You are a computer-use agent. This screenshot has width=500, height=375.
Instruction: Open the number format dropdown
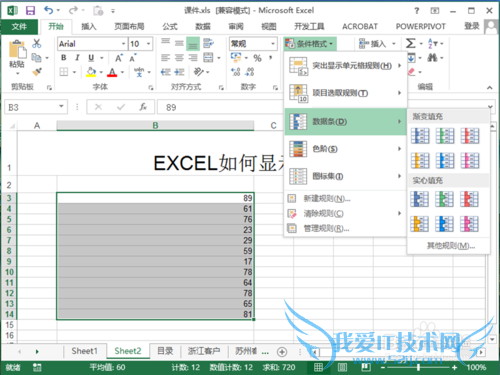tap(273, 44)
